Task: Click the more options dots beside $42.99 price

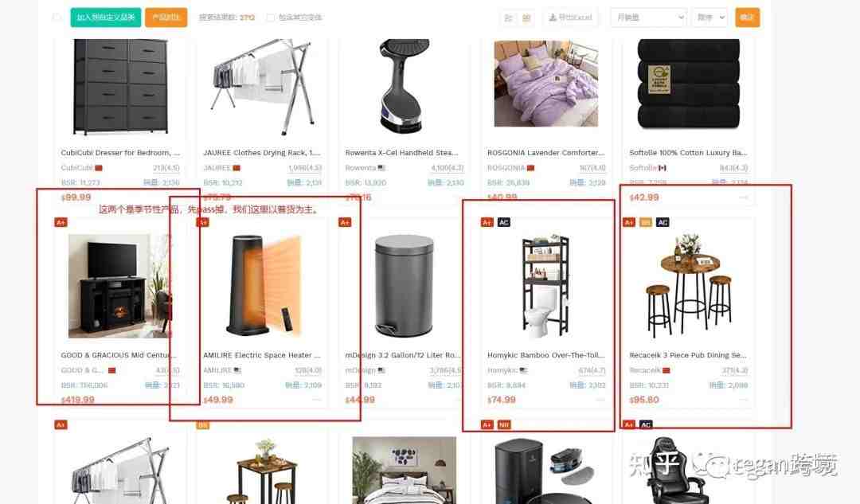Action: [x=743, y=197]
